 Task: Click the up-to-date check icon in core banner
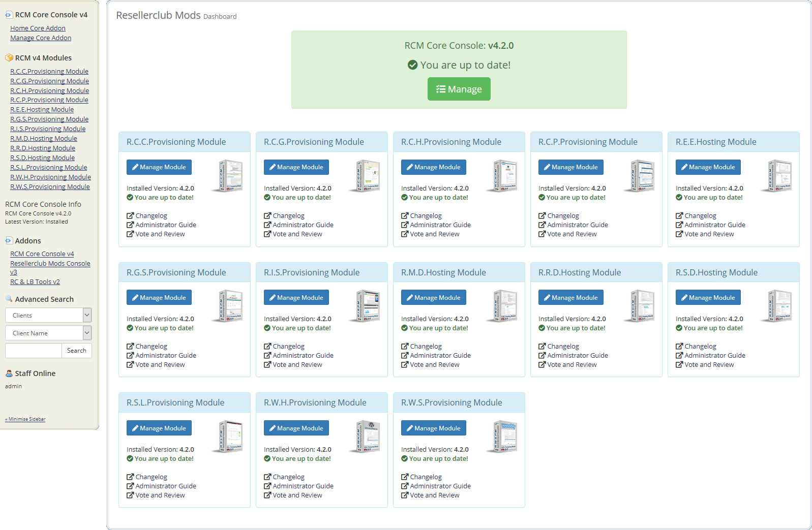tap(413, 65)
